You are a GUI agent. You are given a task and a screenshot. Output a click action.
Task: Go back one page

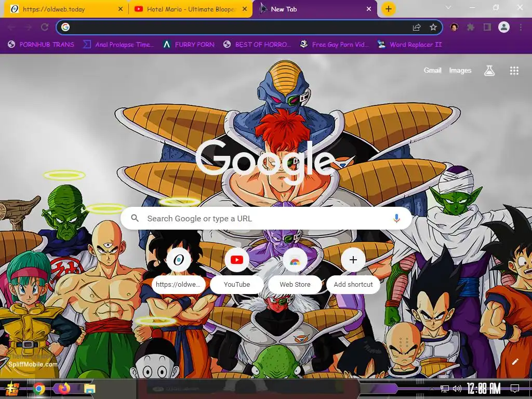point(11,27)
